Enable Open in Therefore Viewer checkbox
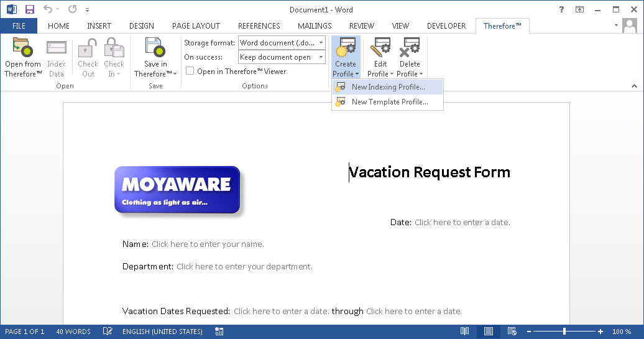Image resolution: width=644 pixels, height=339 pixels. tap(190, 72)
